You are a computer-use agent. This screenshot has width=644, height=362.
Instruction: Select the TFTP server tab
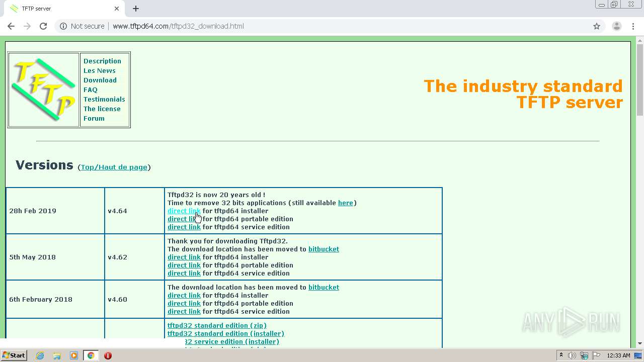(x=64, y=9)
